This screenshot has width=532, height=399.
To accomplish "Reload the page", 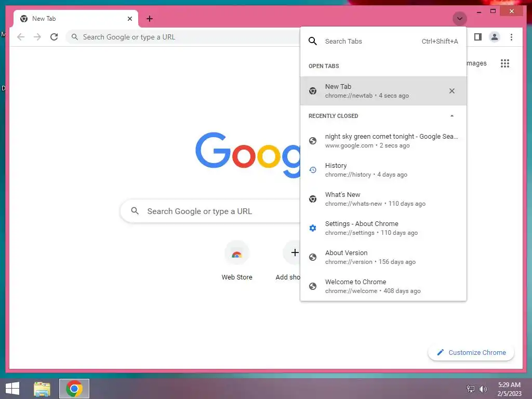I will (54, 37).
